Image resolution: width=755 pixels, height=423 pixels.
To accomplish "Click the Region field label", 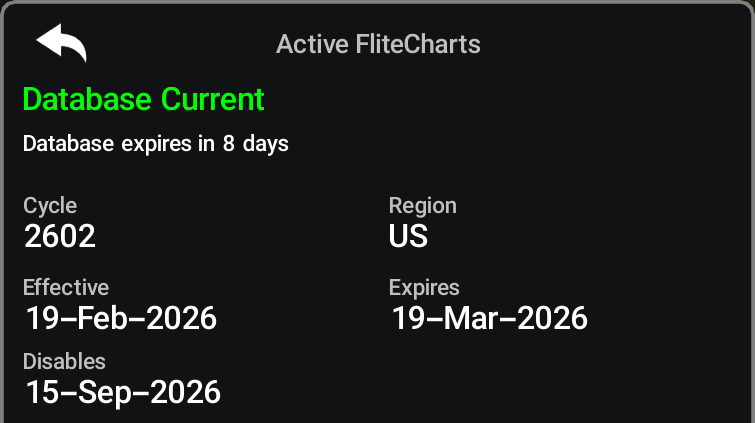I will (x=423, y=206).
